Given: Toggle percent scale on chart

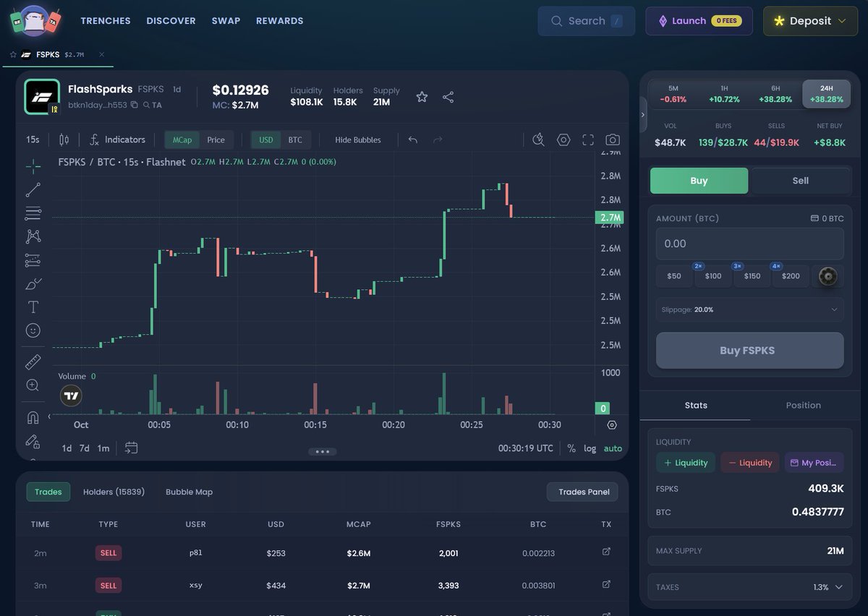Looking at the screenshot, I should click(571, 448).
